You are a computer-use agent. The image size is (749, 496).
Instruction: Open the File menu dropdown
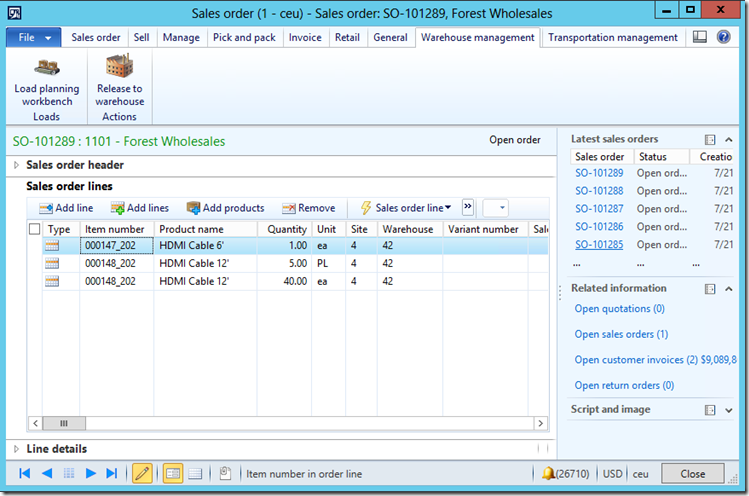[x=33, y=37]
